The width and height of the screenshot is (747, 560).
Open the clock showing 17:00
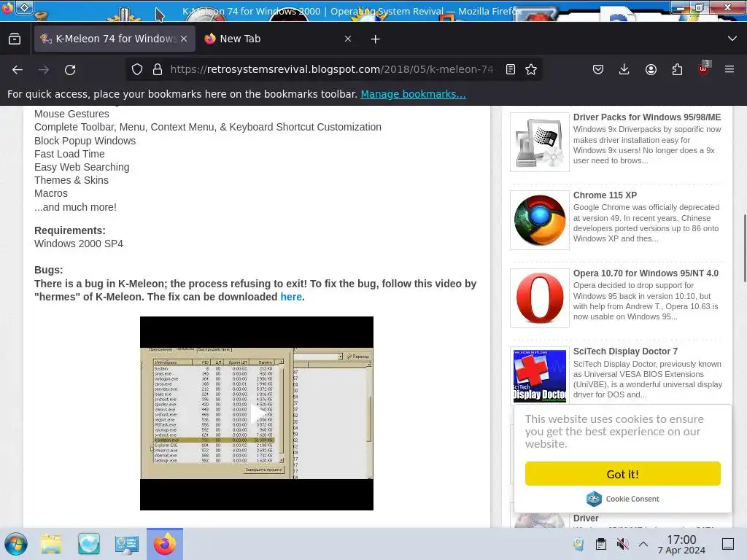coord(681,544)
